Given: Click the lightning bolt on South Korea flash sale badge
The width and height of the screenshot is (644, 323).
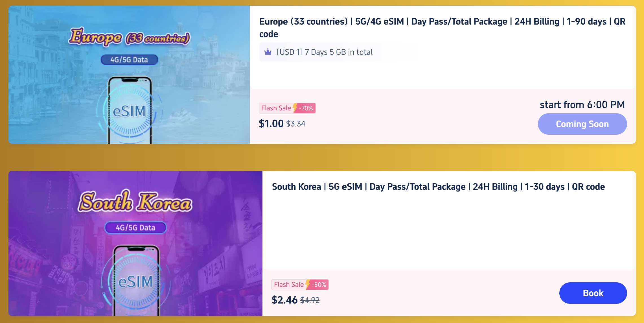Looking at the screenshot, I should pyautogui.click(x=308, y=284).
